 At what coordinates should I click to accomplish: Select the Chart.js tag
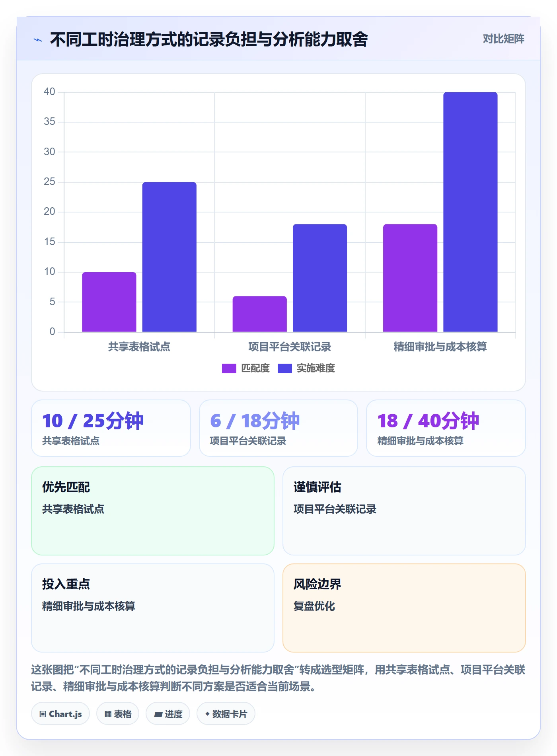point(60,714)
